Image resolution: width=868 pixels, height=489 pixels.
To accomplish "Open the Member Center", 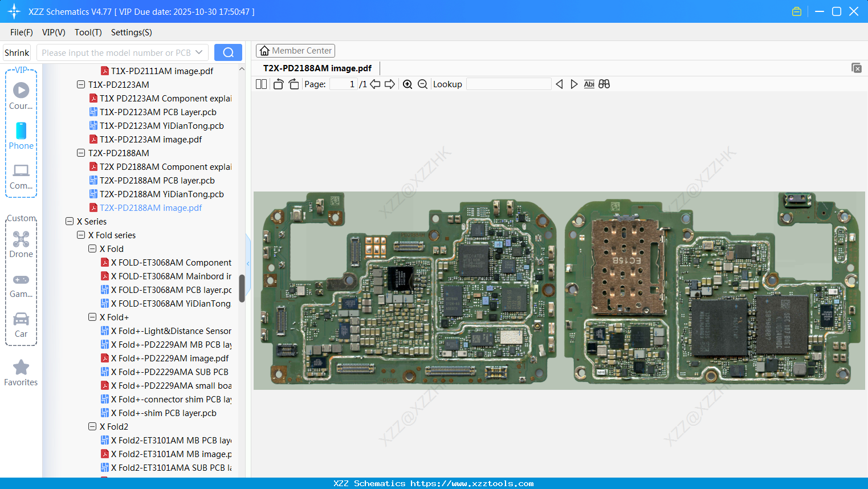I will click(295, 51).
